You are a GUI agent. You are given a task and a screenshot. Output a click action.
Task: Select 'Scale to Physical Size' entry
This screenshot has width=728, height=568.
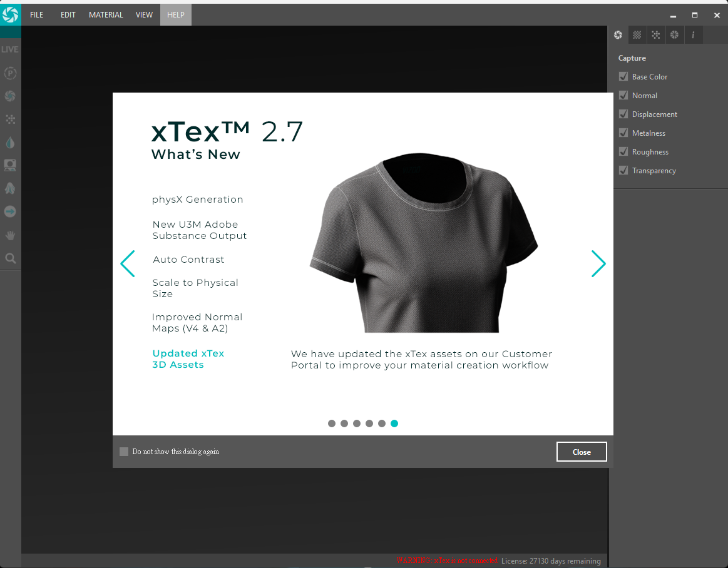(x=195, y=288)
